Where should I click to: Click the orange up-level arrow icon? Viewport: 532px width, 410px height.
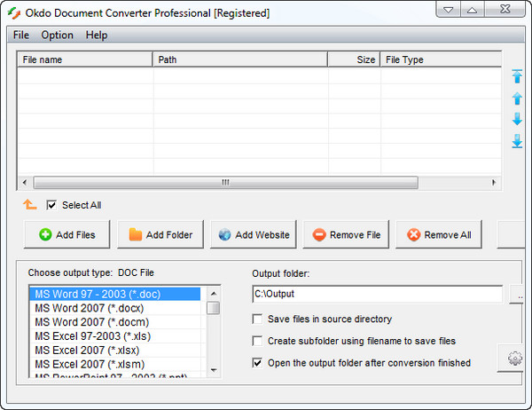pos(29,205)
